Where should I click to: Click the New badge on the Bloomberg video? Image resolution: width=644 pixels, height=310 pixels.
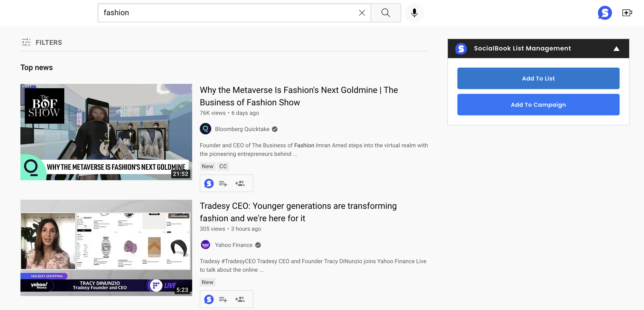pyautogui.click(x=207, y=166)
